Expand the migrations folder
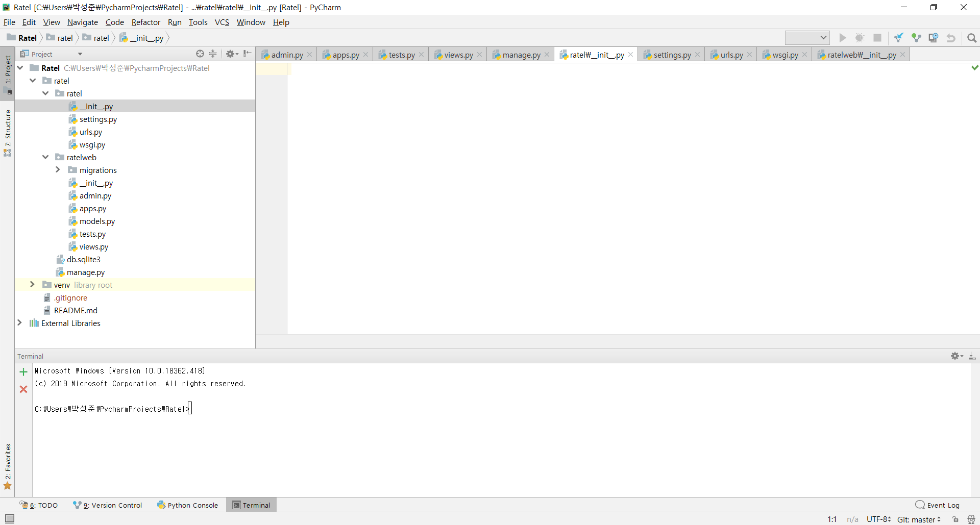 coord(58,170)
